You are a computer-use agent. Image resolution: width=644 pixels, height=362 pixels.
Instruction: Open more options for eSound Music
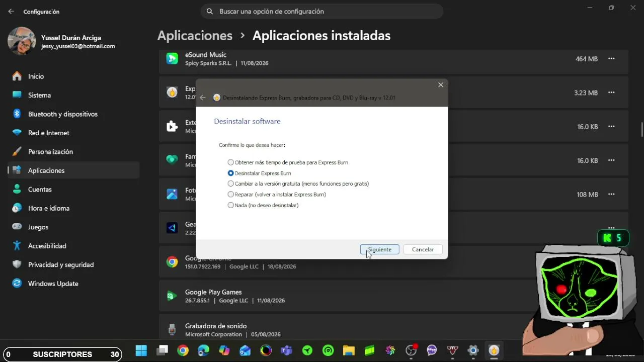coord(611,59)
